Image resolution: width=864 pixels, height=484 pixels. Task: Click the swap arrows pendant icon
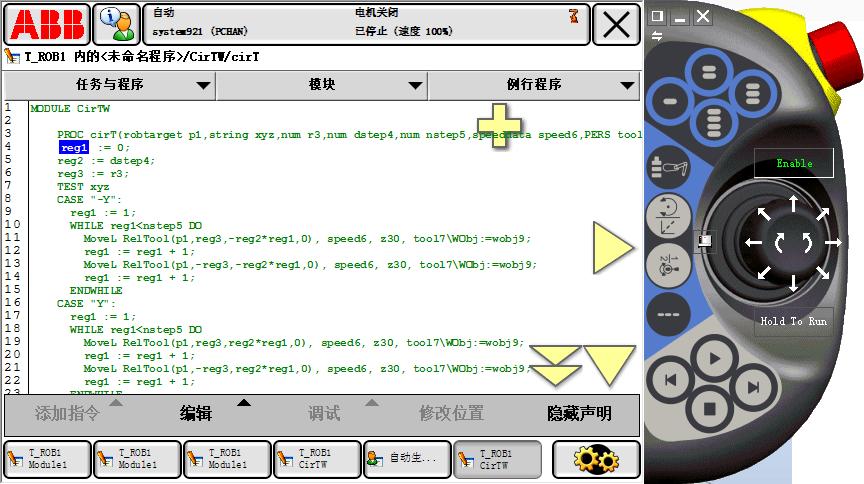click(x=657, y=36)
